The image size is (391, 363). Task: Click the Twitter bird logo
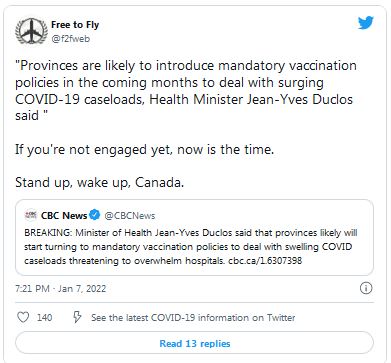tap(366, 23)
